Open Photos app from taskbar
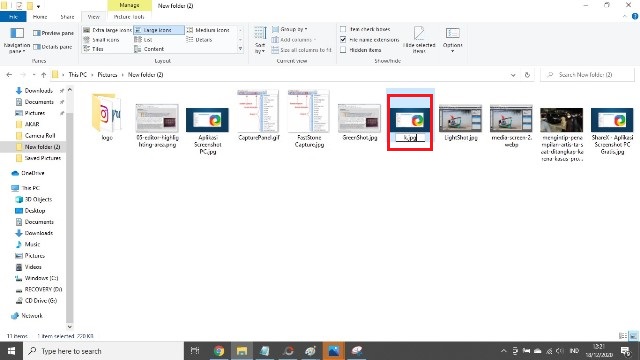This screenshot has height=360, width=640. (x=334, y=351)
